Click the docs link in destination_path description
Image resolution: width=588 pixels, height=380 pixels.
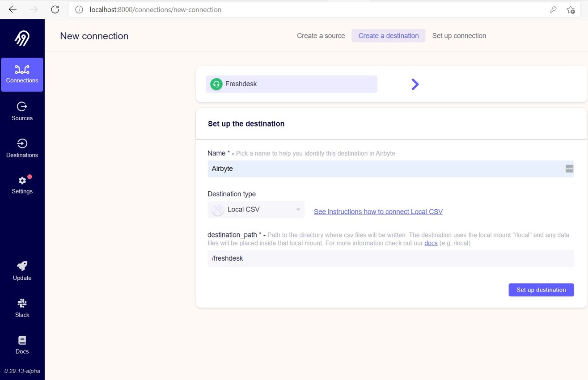pos(431,243)
